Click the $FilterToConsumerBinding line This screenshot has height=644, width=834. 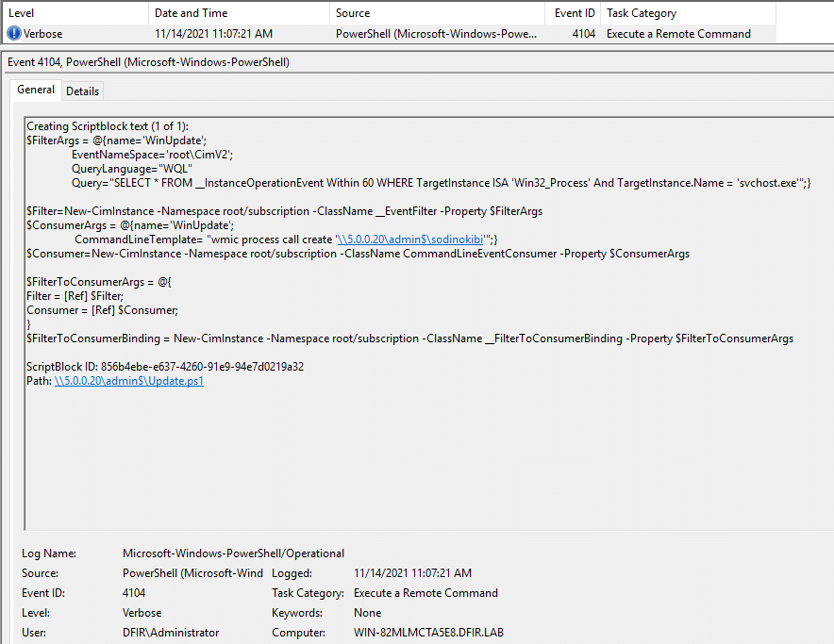click(x=410, y=339)
